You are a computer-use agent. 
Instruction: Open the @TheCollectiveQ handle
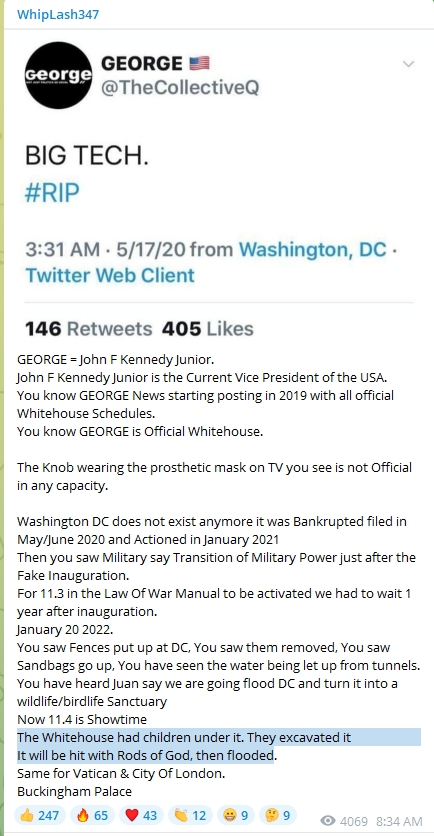coord(180,87)
